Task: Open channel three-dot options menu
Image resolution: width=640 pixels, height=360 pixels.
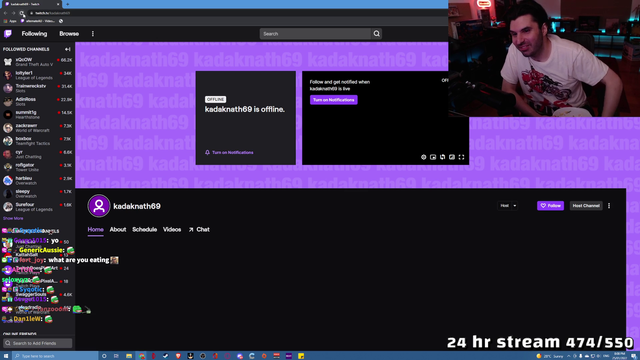Action: 609,206
